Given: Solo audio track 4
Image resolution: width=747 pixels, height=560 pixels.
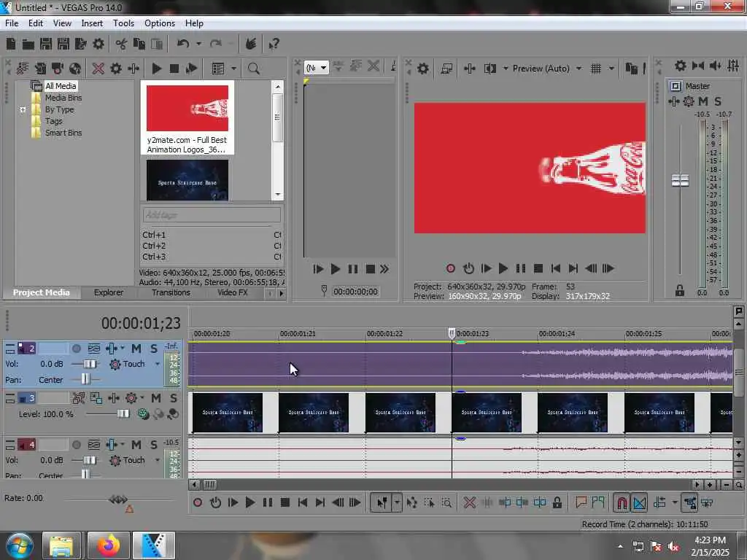Looking at the screenshot, I should [154, 445].
